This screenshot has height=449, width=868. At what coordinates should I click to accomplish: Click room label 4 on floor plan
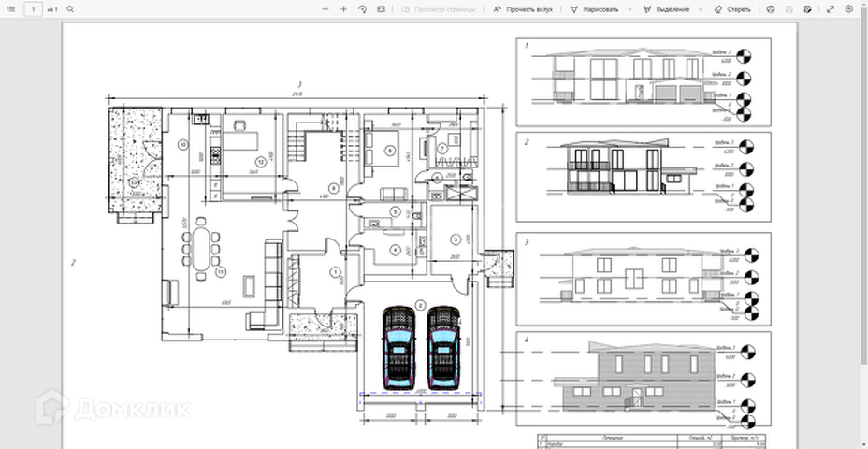pos(394,250)
